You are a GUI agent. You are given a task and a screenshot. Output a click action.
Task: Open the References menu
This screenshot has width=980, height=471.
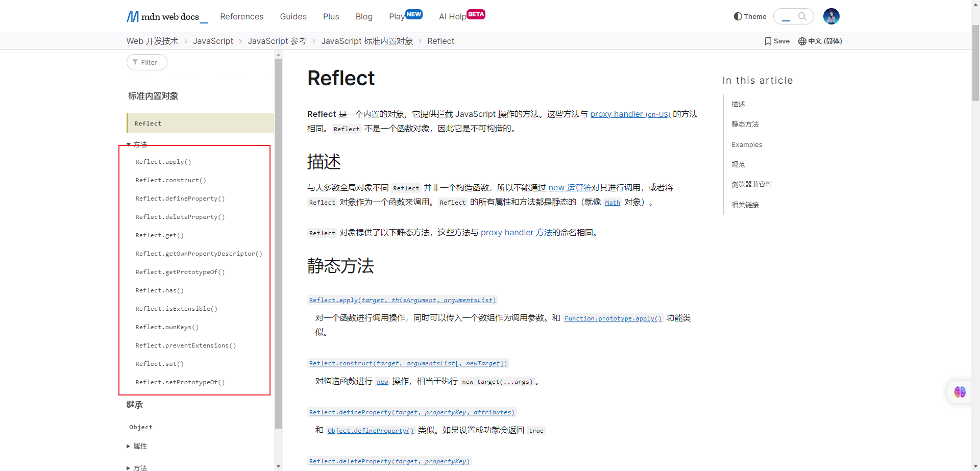pyautogui.click(x=241, y=17)
